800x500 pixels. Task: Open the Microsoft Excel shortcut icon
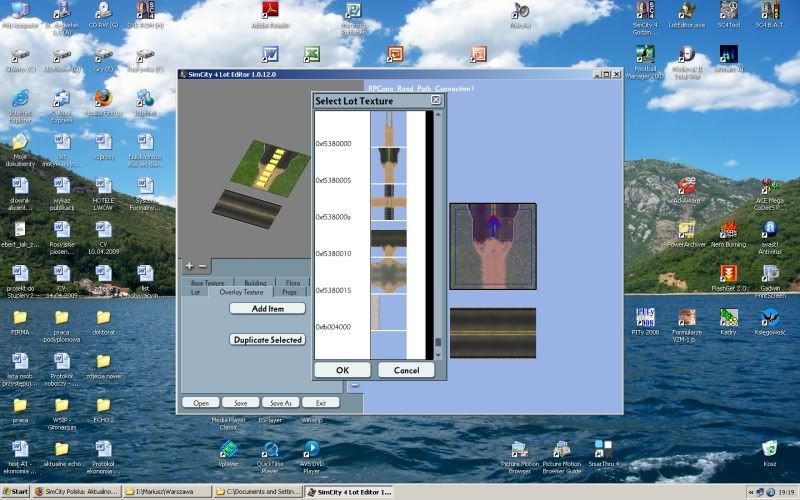click(311, 54)
